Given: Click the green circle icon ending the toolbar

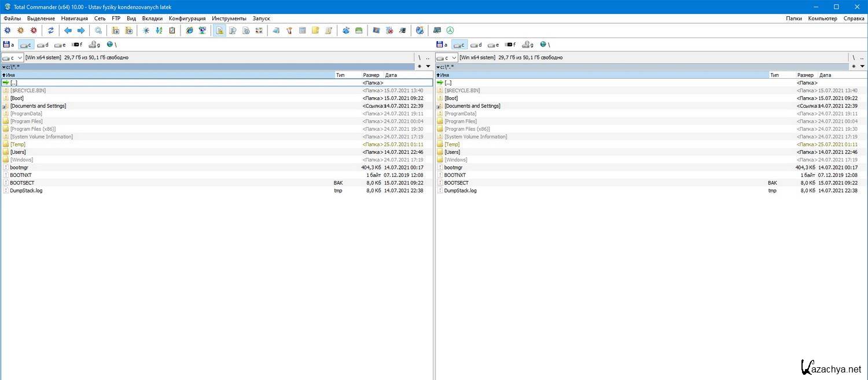Looking at the screenshot, I should [450, 31].
